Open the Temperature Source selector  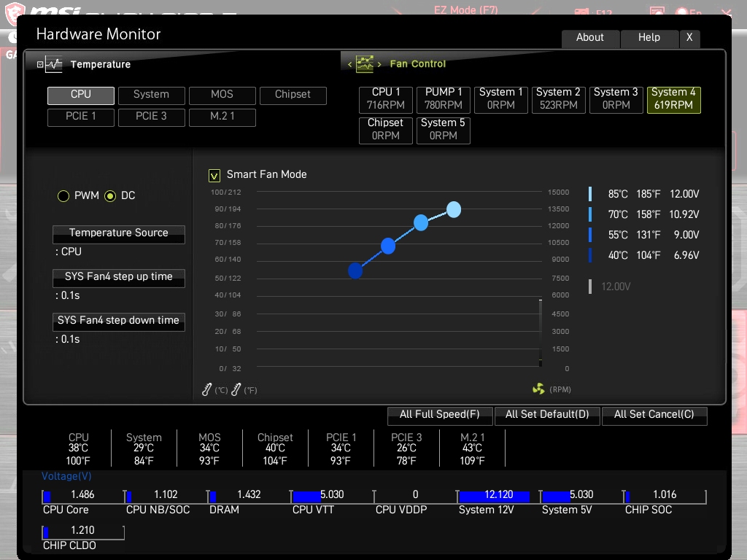(x=119, y=234)
